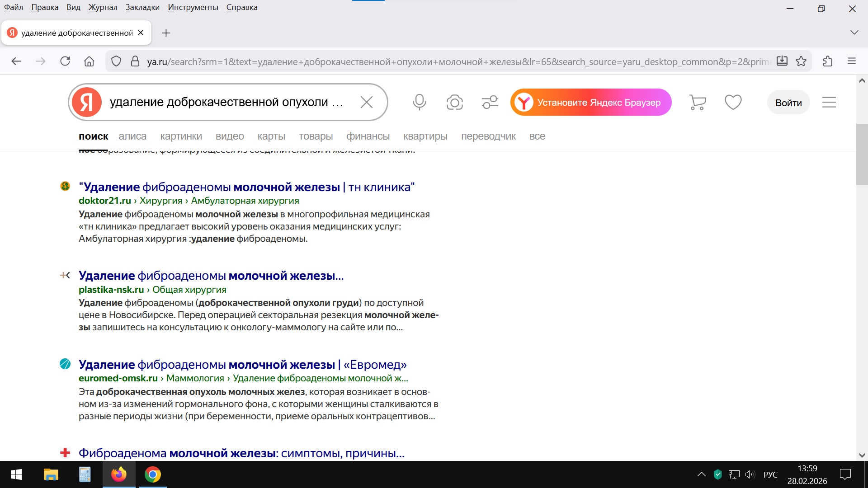This screenshot has width=868, height=488.
Task: Clear search query with X icon
Action: (367, 102)
